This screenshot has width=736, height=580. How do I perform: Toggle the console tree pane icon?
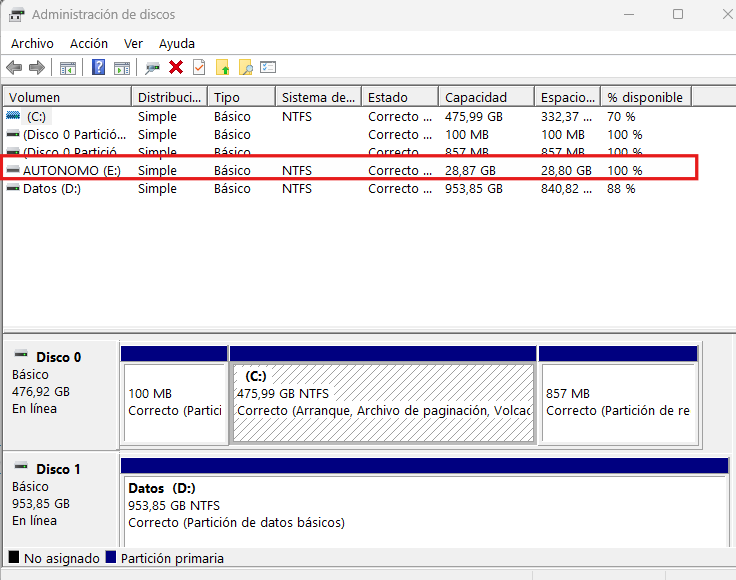[x=68, y=68]
